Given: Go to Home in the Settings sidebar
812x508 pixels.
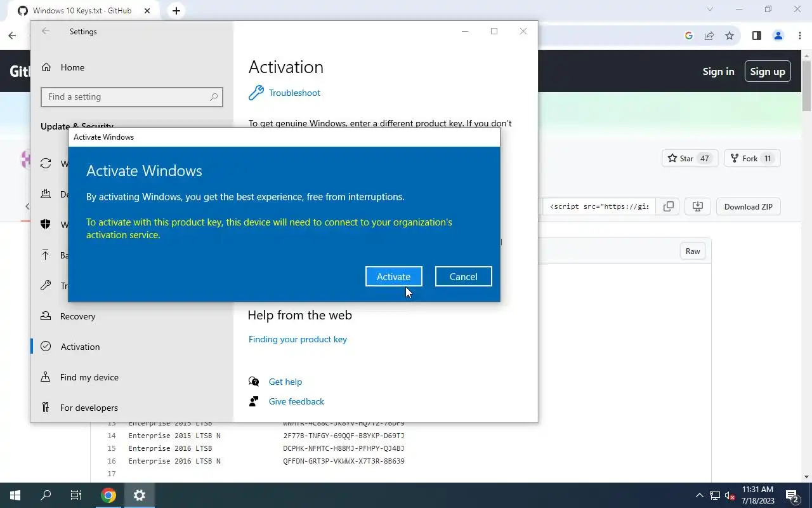Looking at the screenshot, I should click(72, 67).
